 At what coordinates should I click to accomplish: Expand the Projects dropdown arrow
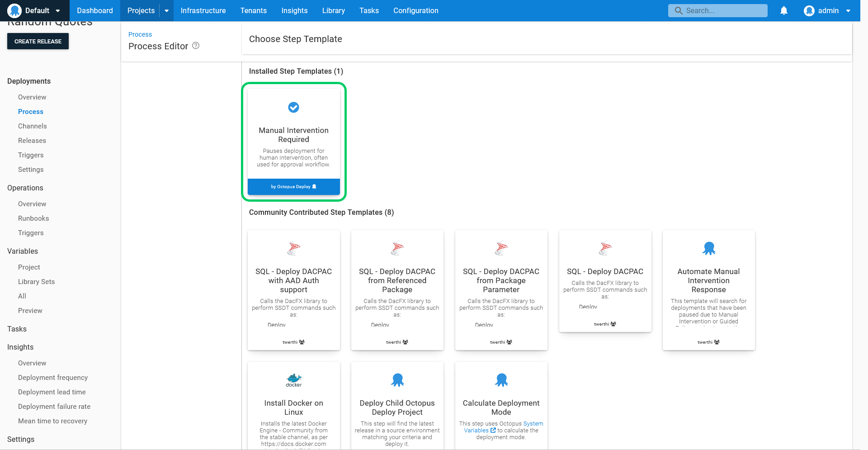[167, 11]
